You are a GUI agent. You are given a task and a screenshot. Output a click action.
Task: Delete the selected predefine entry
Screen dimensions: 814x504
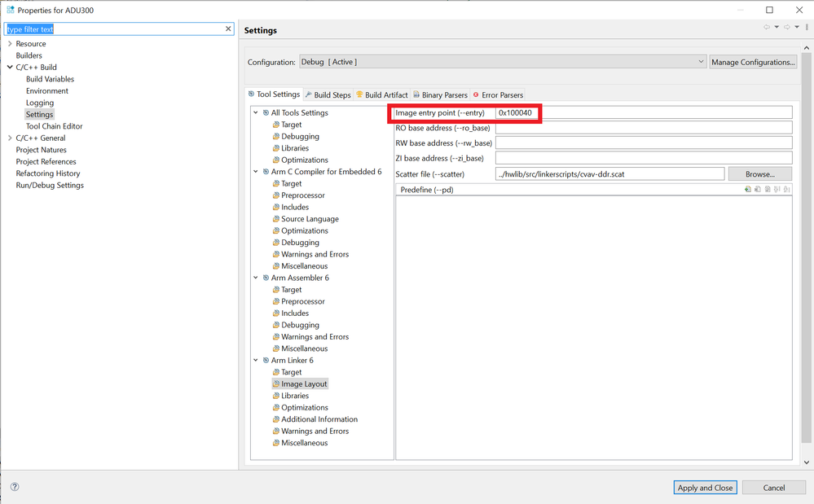tap(758, 189)
